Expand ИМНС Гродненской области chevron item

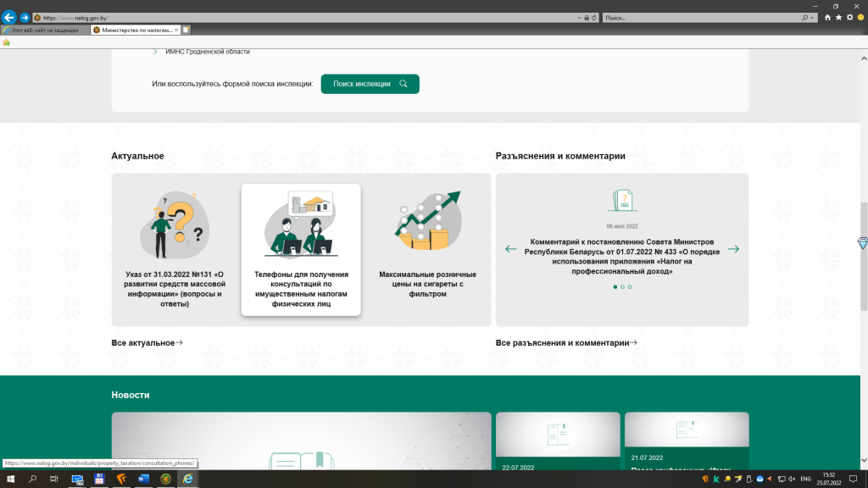coord(155,52)
